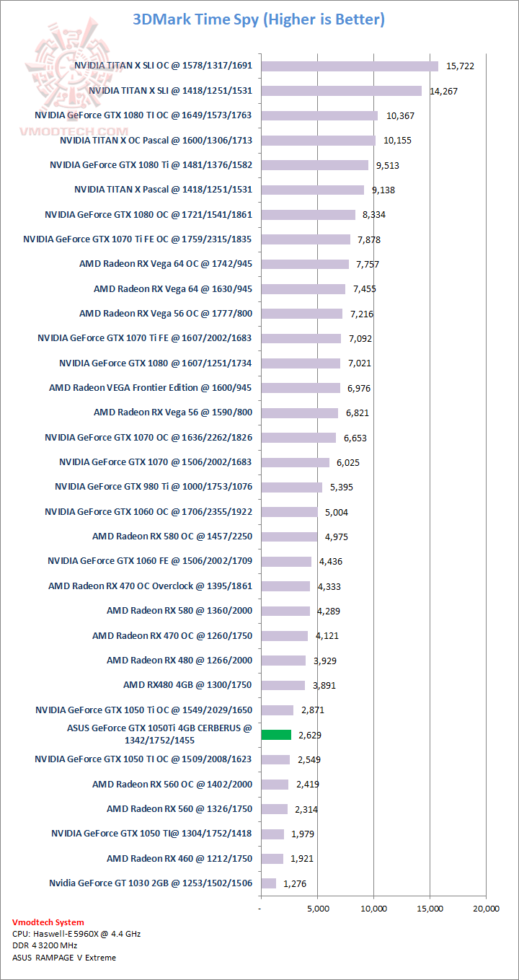The width and height of the screenshot is (519, 980).
Task: Click the AMD Radeon RX Vega 64 bar
Action: [303, 289]
